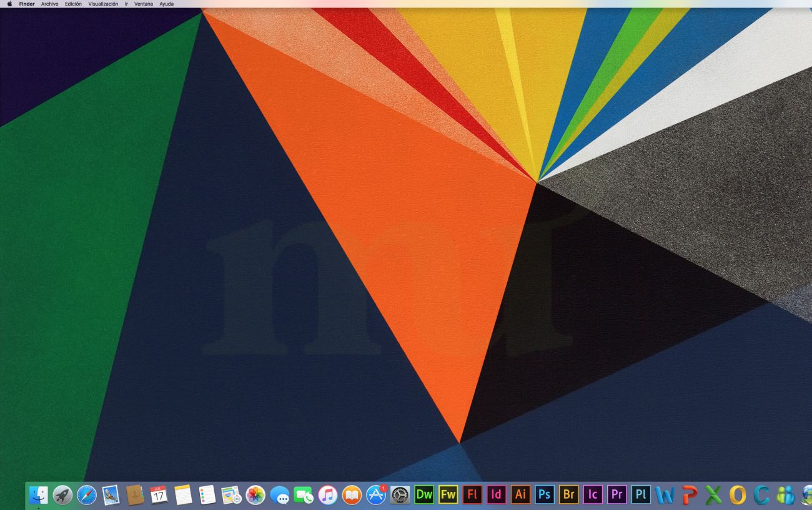
Task: Launch Adobe InDesign from the dock
Action: click(496, 495)
